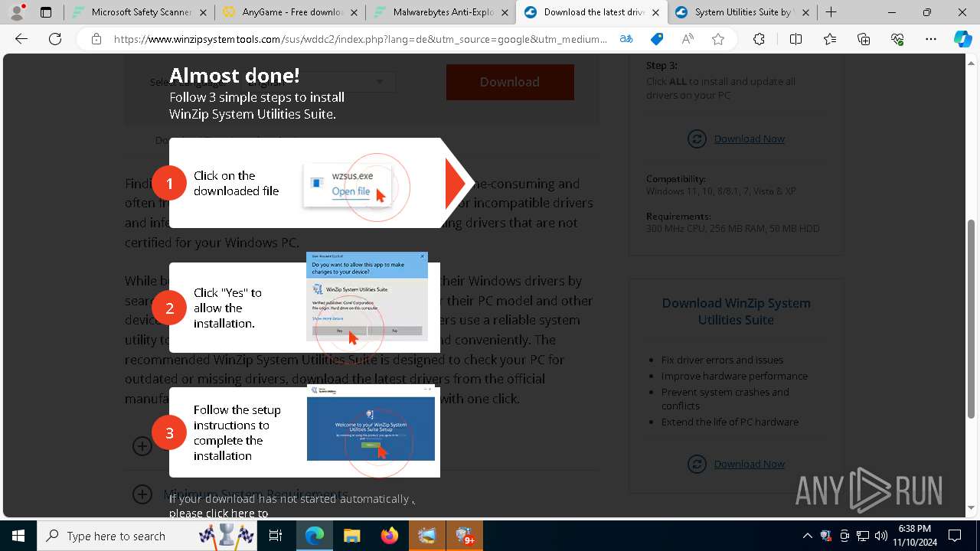The height and width of the screenshot is (551, 980).
Task: Go back to previous page
Action: pyautogui.click(x=21, y=39)
